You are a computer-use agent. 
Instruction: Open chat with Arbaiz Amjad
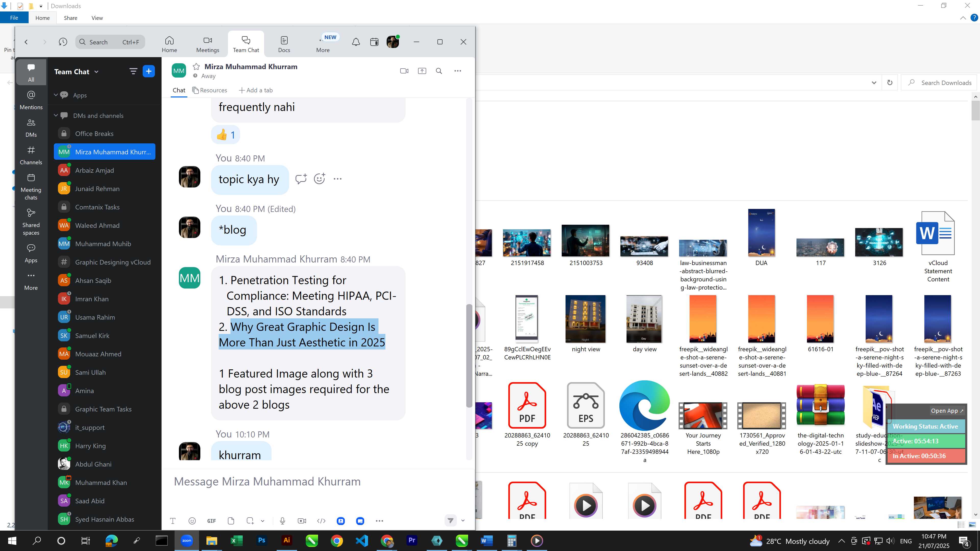point(105,170)
